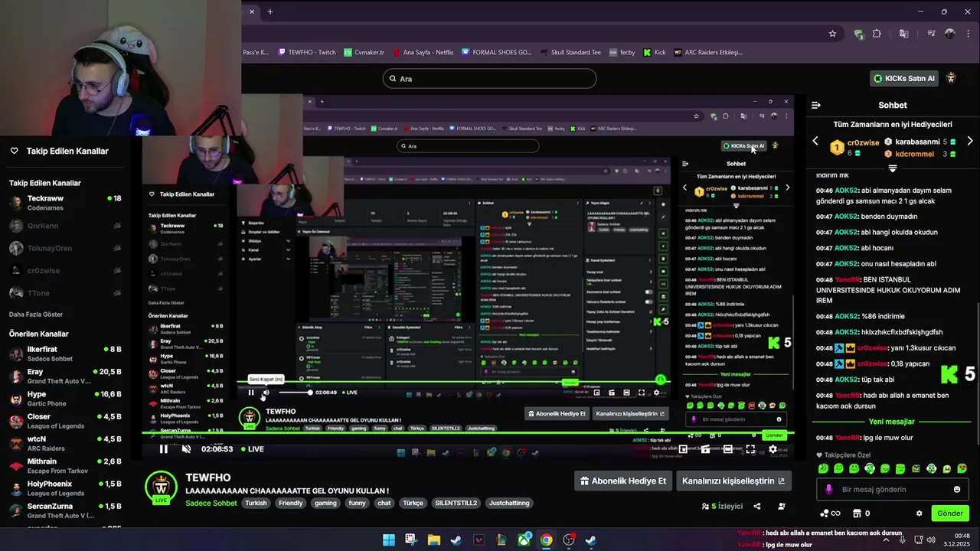980x551 pixels.
Task: Open Skull Standard Tee bookmark
Action: [x=570, y=52]
